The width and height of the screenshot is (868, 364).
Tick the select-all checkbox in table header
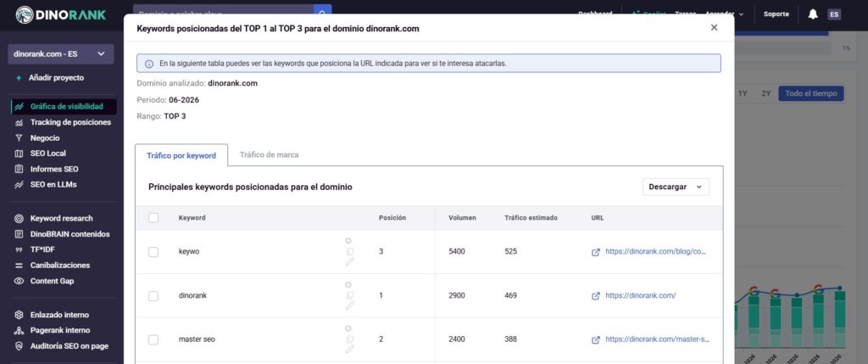[153, 218]
